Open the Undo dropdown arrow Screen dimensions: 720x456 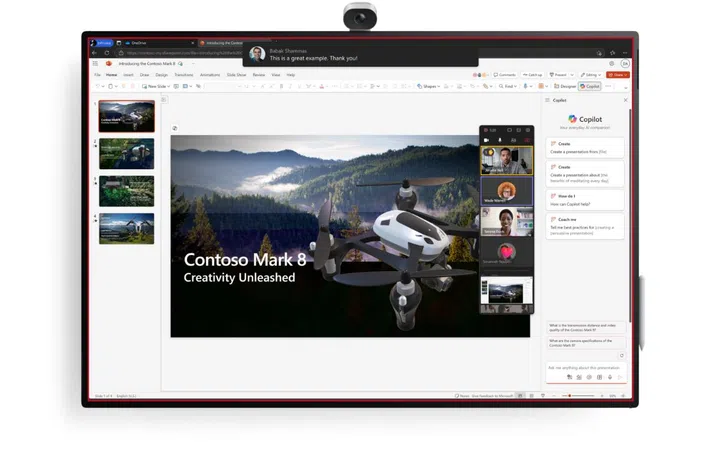point(103,86)
